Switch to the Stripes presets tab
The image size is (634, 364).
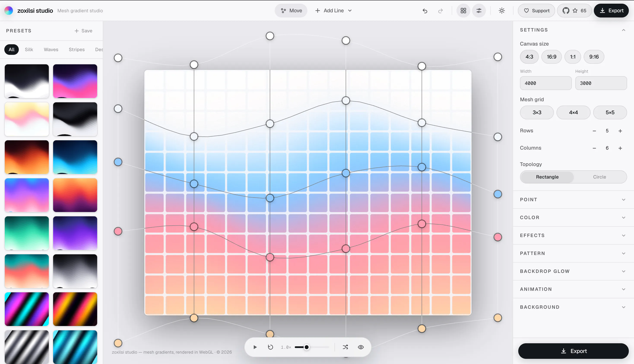(x=76, y=49)
